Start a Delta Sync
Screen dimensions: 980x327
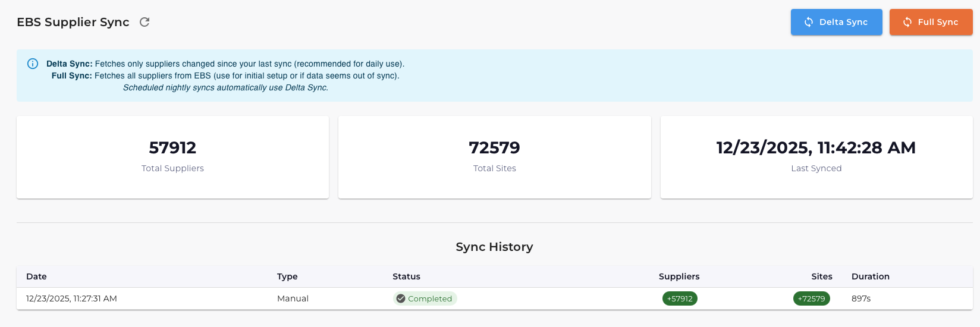coord(836,22)
